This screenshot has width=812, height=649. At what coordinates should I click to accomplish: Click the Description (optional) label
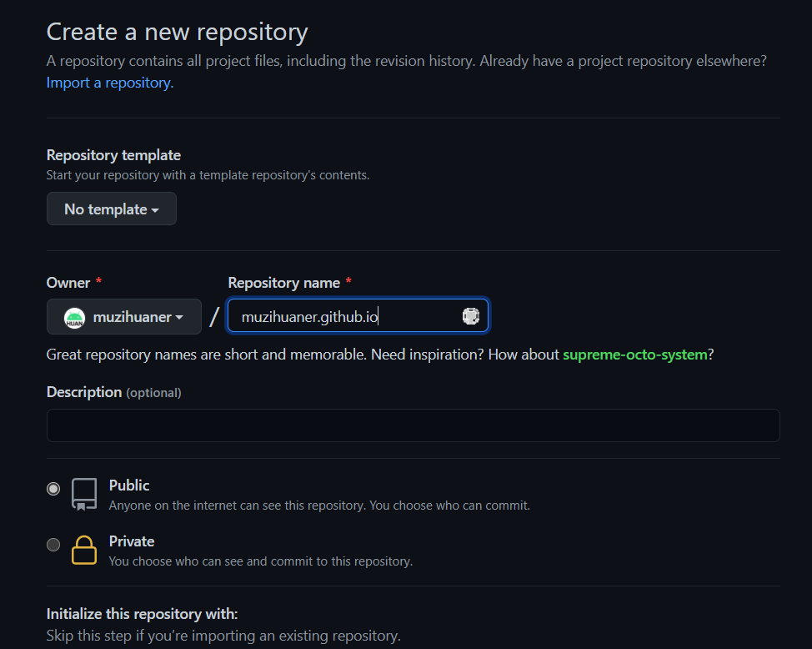pos(114,392)
